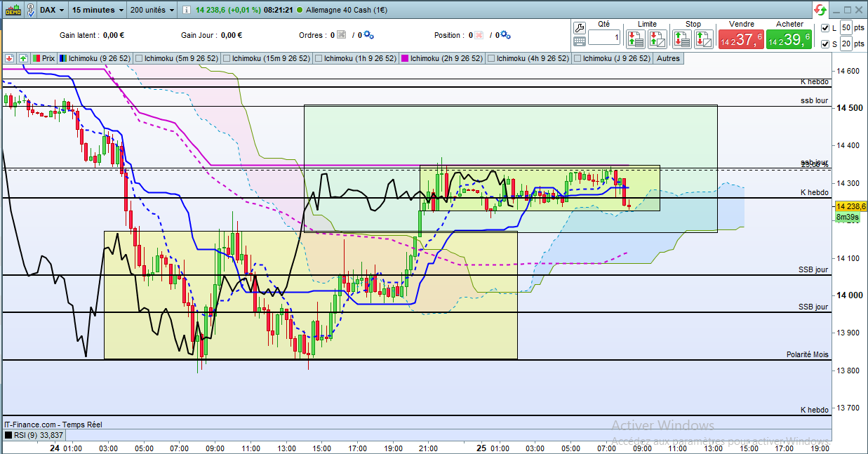Click the Polarité Mois line label
The image size is (868, 454).
[807, 355]
